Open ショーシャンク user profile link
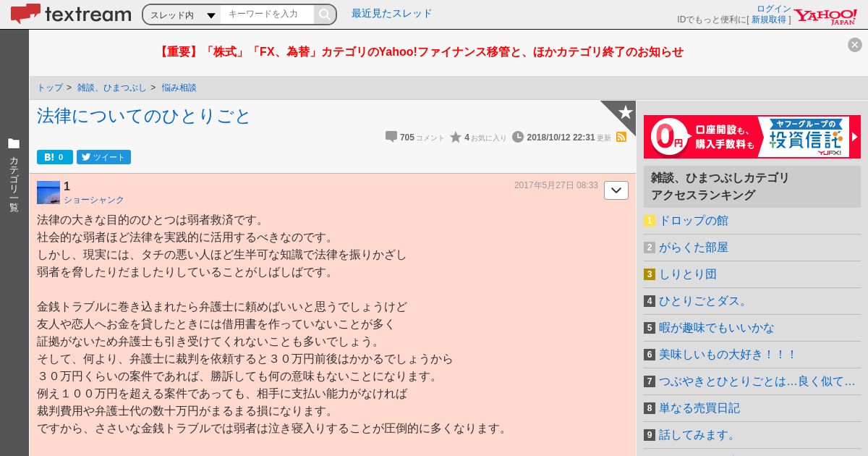The height and width of the screenshot is (456, 868). pos(94,200)
